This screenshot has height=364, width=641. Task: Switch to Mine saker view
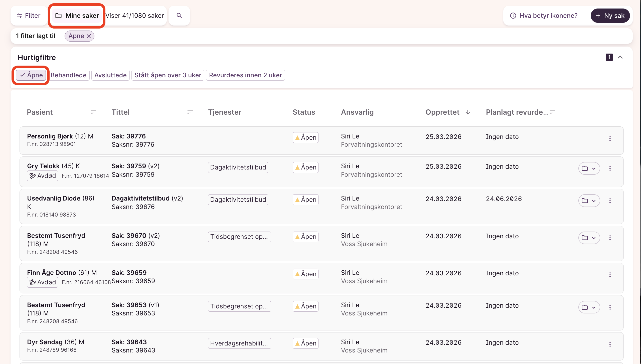77,16
